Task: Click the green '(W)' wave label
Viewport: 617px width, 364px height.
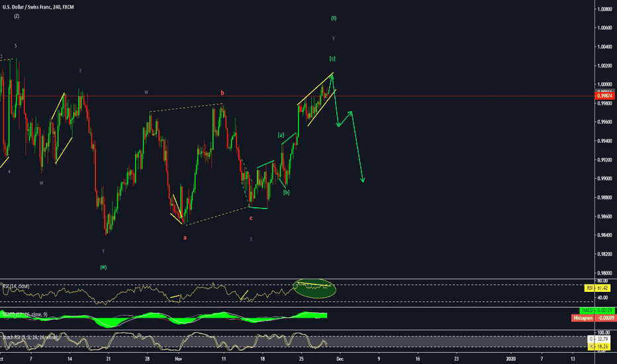Action: [103, 267]
